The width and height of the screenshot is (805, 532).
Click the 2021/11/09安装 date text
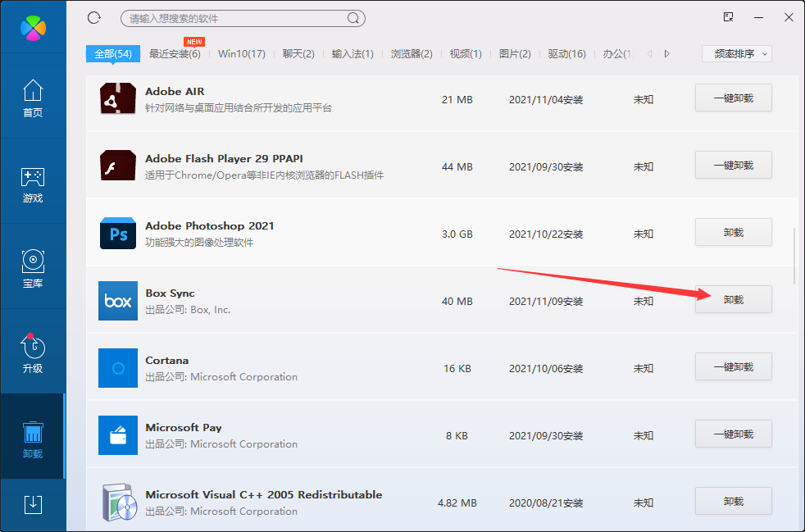coord(546,302)
